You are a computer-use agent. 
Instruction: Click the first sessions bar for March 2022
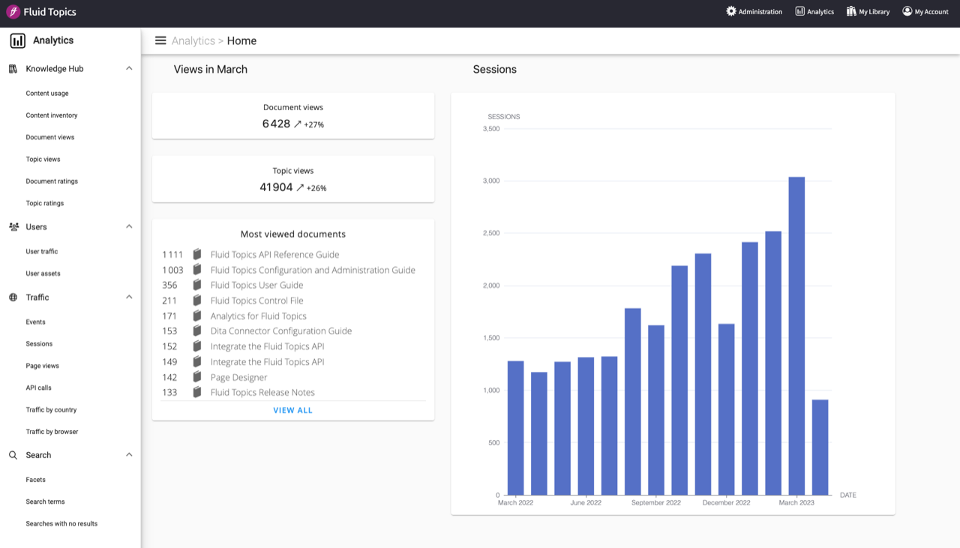click(516, 428)
